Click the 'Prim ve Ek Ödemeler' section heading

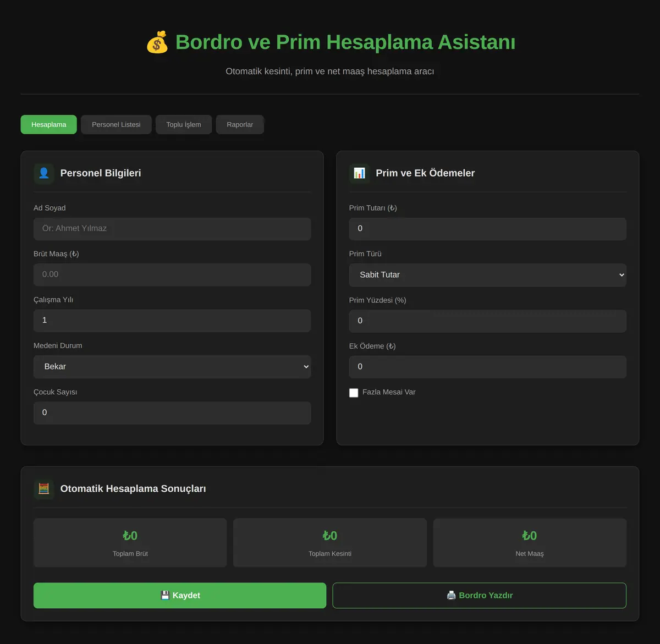coord(425,173)
